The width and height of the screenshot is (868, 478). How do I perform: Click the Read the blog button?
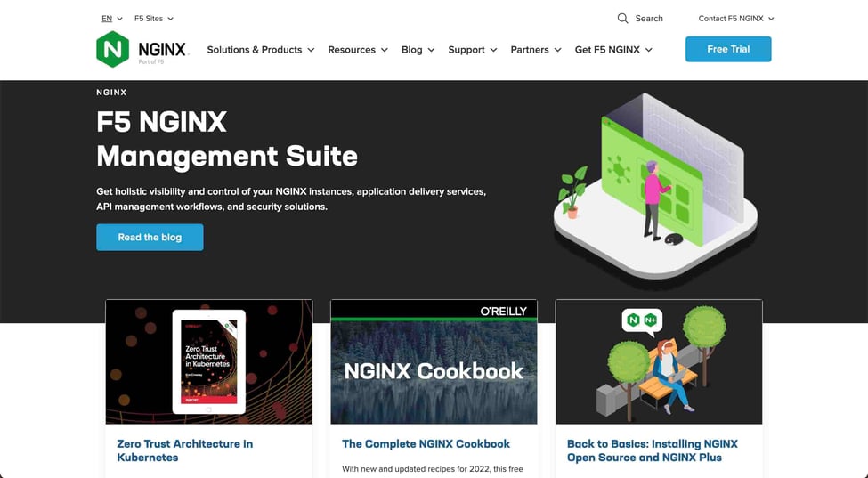pyautogui.click(x=150, y=238)
